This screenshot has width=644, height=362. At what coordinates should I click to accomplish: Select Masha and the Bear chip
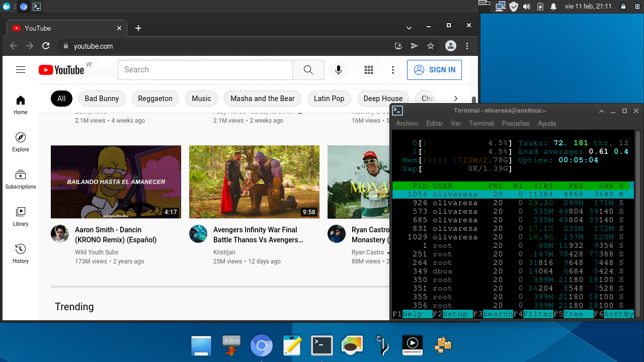coord(263,99)
